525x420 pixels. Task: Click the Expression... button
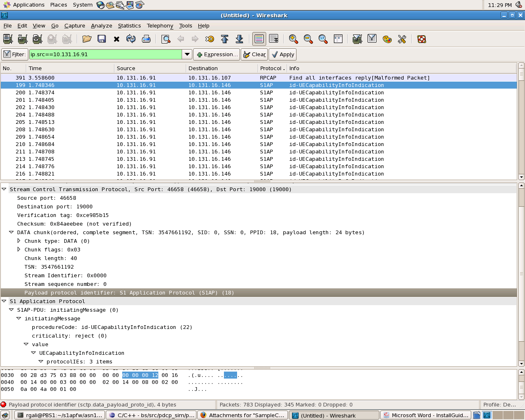click(x=217, y=54)
